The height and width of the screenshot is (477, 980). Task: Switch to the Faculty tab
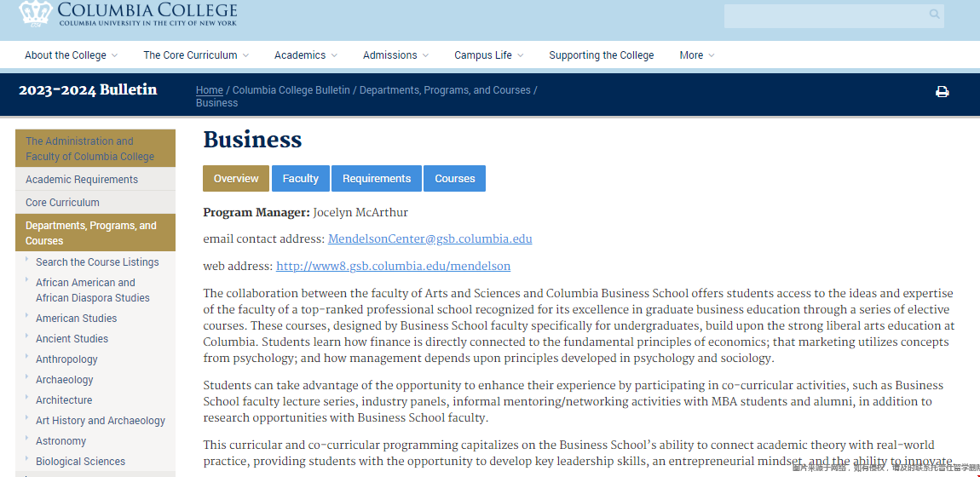(x=301, y=179)
